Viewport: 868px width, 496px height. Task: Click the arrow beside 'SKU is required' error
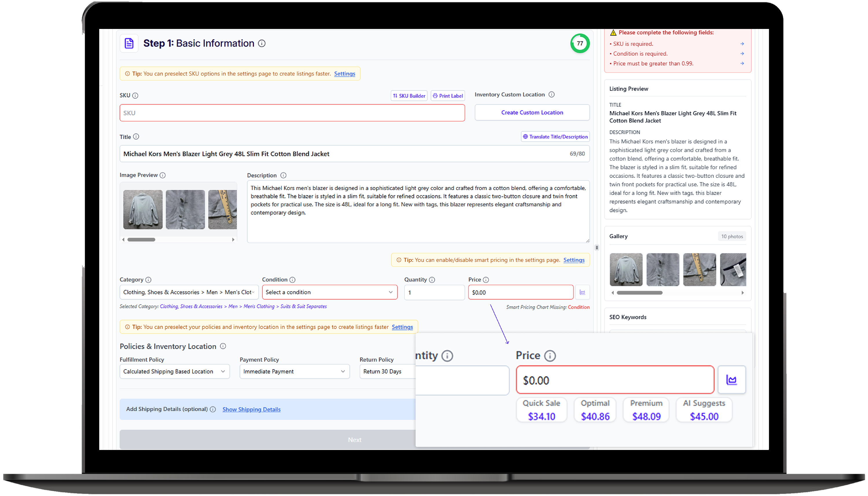742,44
